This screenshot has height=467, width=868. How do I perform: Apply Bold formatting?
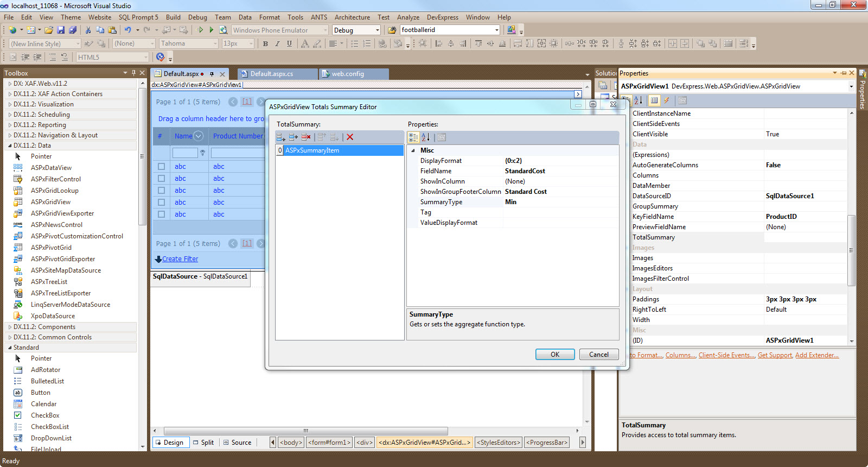(x=265, y=43)
